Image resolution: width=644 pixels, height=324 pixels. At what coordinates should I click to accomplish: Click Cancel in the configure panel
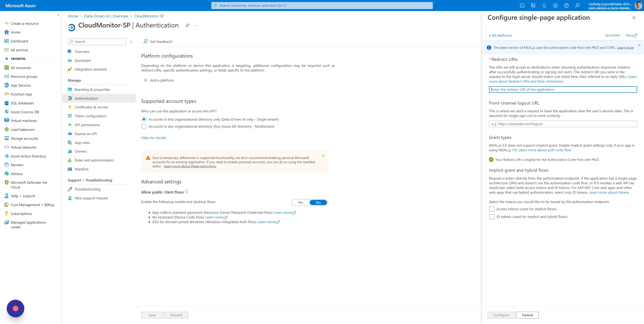click(x=527, y=315)
